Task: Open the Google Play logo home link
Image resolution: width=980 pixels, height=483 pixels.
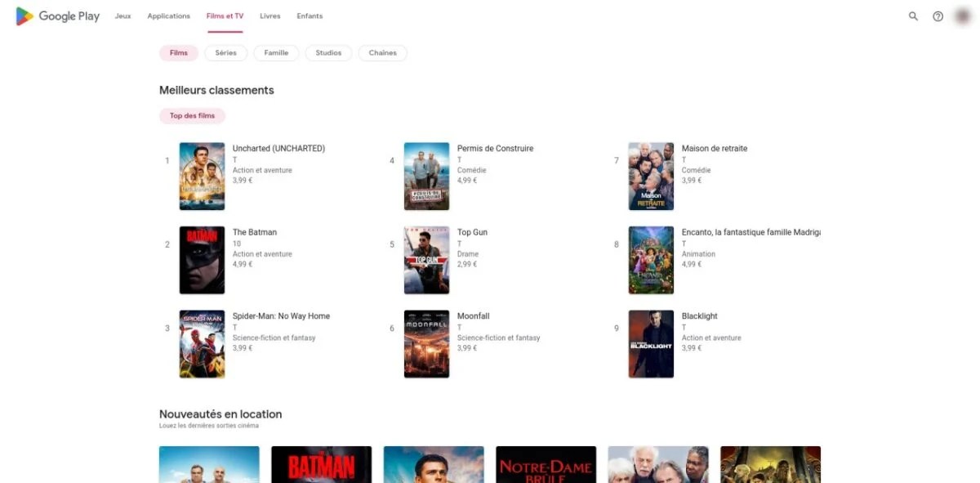Action: pyautogui.click(x=57, y=16)
